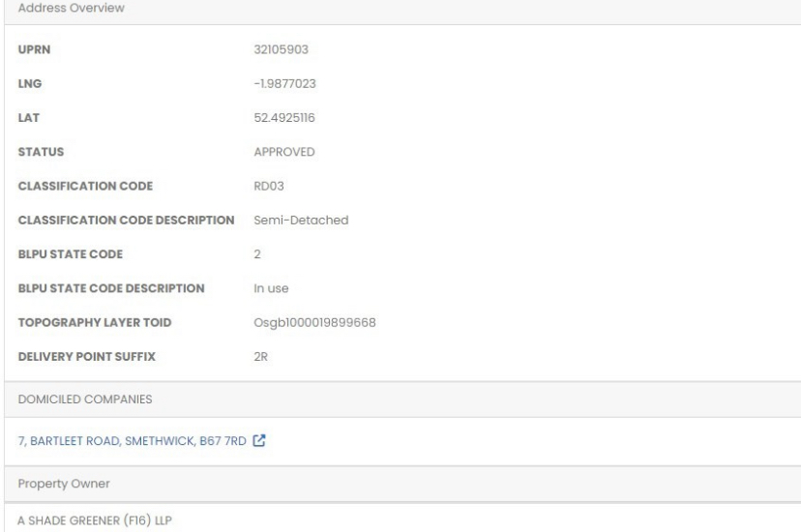Screen dimensions: 801x532
Task: Select the TOID value Osgb1000019899668
Action: pos(314,323)
